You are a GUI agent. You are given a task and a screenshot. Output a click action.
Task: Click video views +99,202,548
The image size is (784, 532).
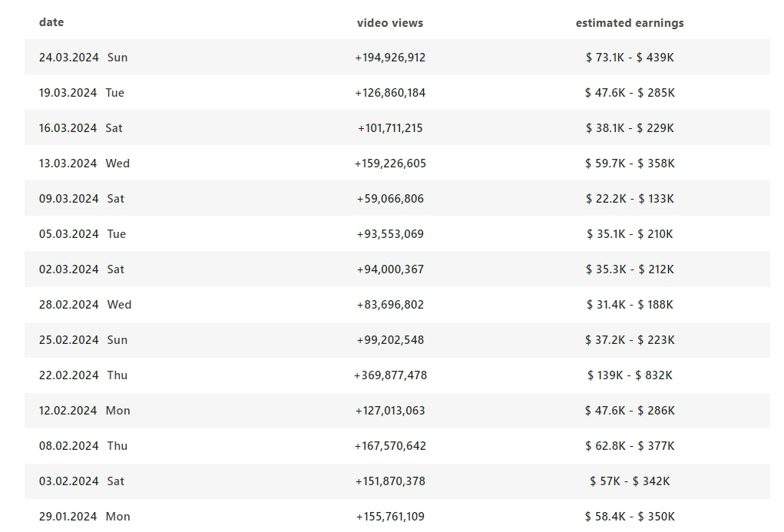[x=390, y=340]
